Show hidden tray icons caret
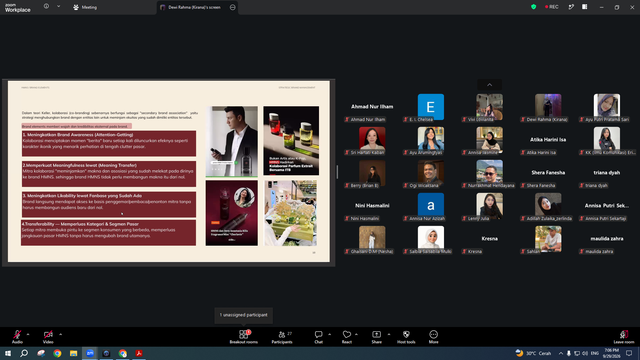 (x=561, y=353)
